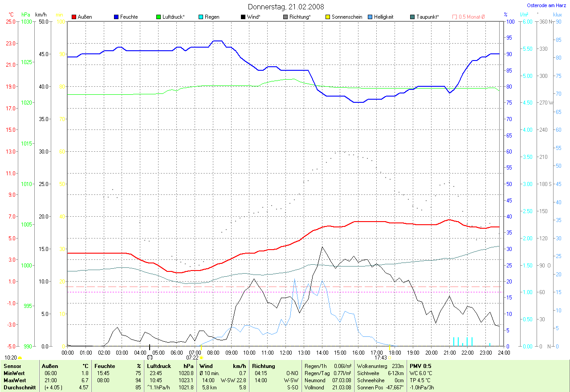Click the red Außen legend square

point(74,17)
